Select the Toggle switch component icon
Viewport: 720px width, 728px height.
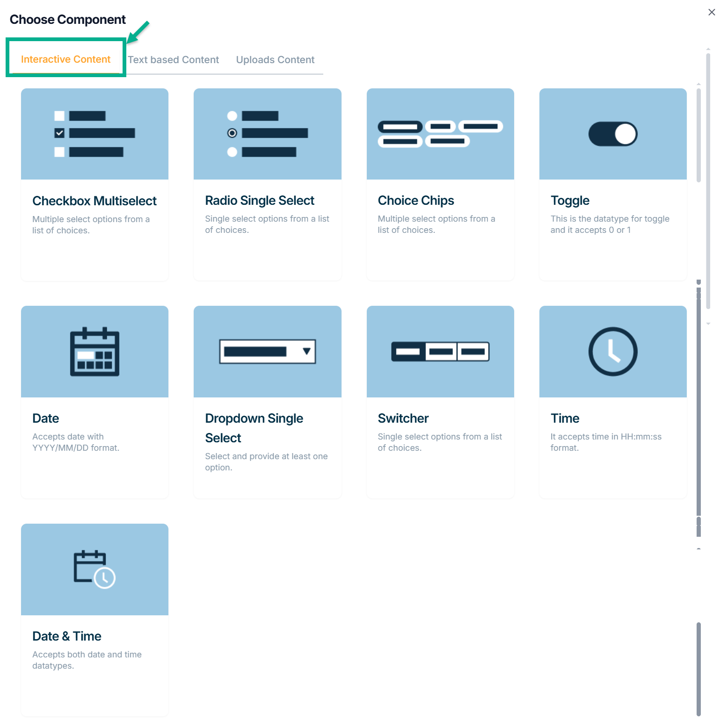click(x=612, y=134)
